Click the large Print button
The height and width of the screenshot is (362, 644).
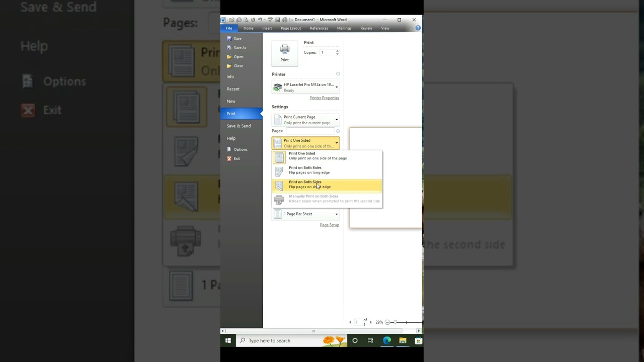pos(285,53)
